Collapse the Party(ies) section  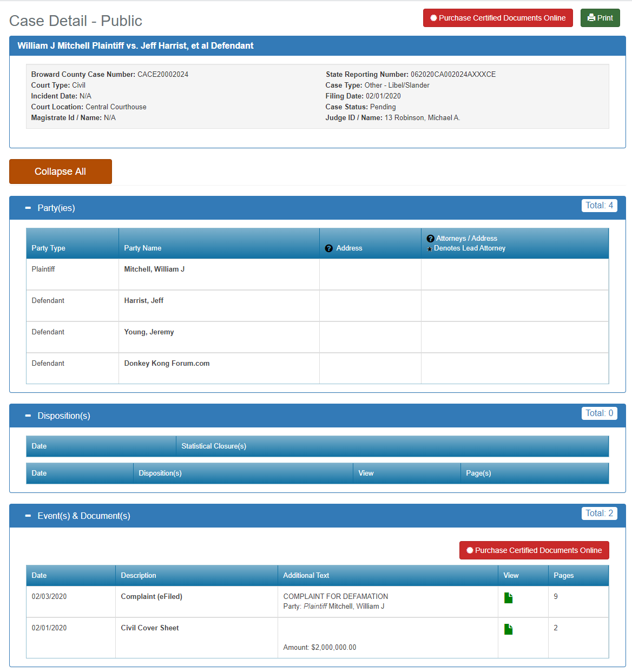(x=28, y=208)
